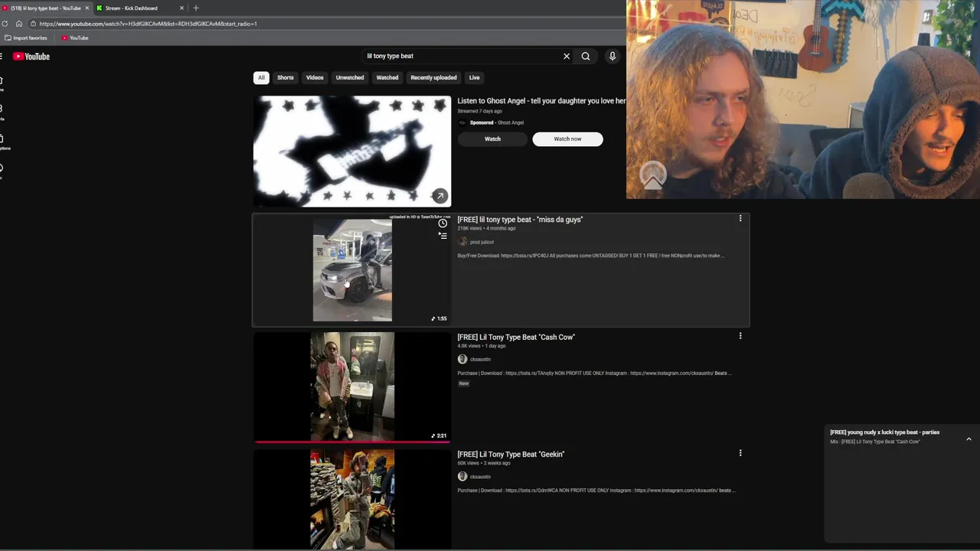
Task: Play the 'Cash Cow' thumbnail
Action: point(352,386)
